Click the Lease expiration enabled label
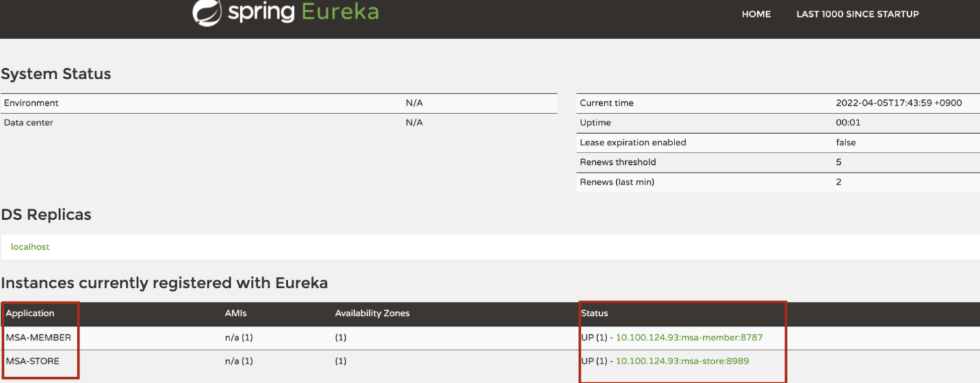 click(x=633, y=142)
